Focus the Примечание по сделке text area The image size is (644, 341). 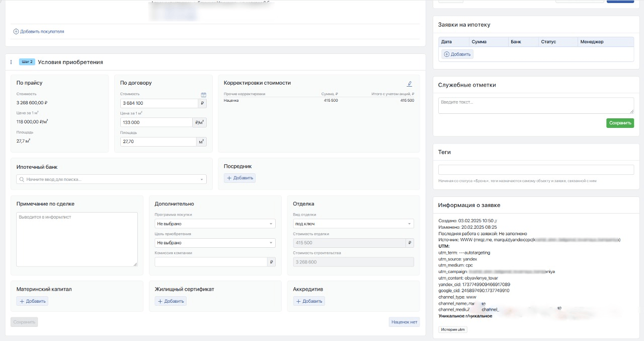pos(76,239)
